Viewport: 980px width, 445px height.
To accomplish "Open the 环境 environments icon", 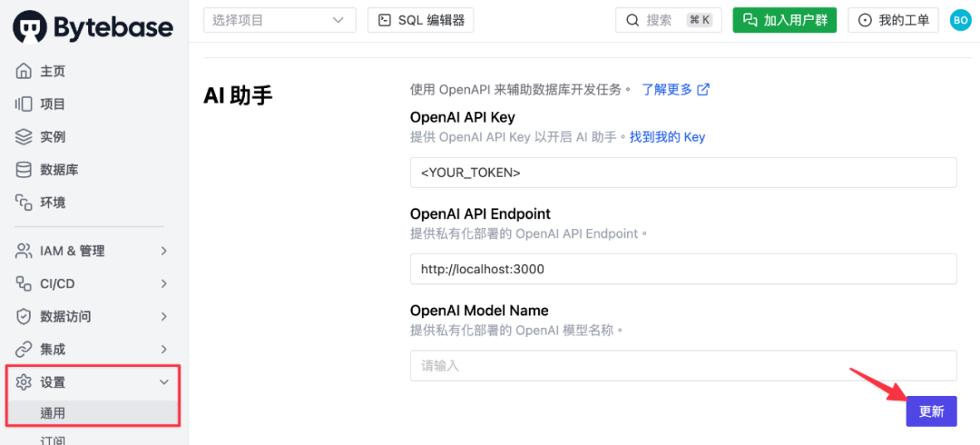I will point(23,203).
